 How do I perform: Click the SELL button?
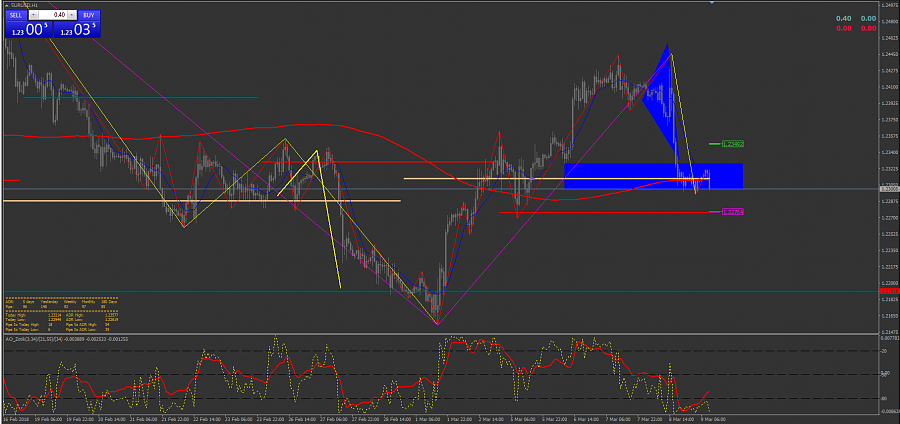pyautogui.click(x=16, y=15)
